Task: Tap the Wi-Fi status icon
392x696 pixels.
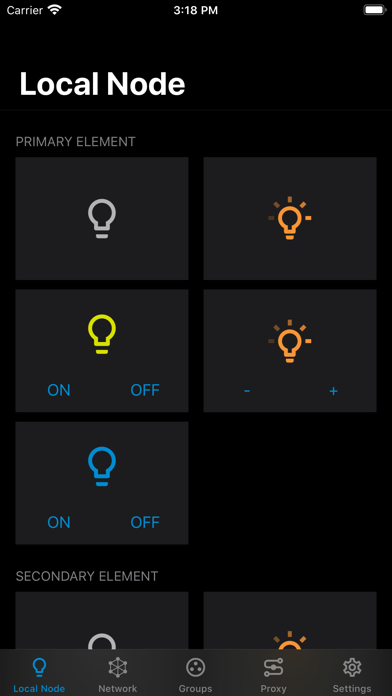Action: click(55, 10)
